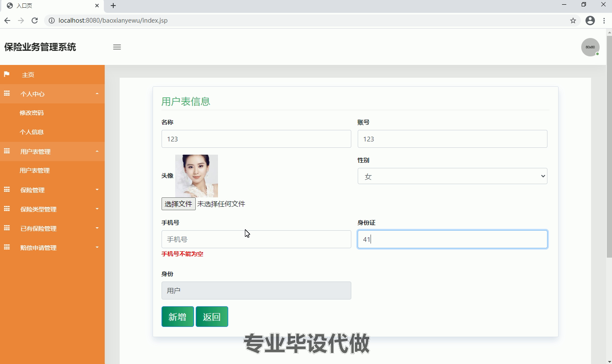Expand the 保险管理 menu arrow

tap(97, 190)
